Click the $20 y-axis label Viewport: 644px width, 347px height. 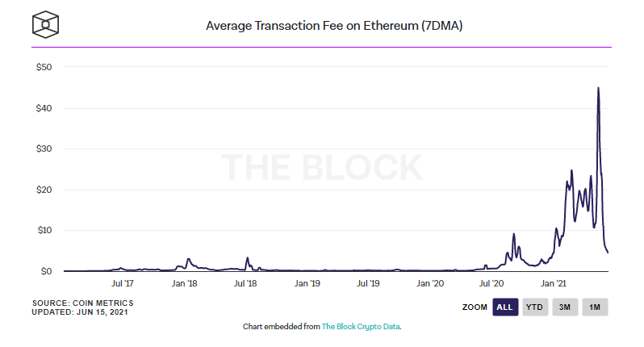tap(44, 190)
